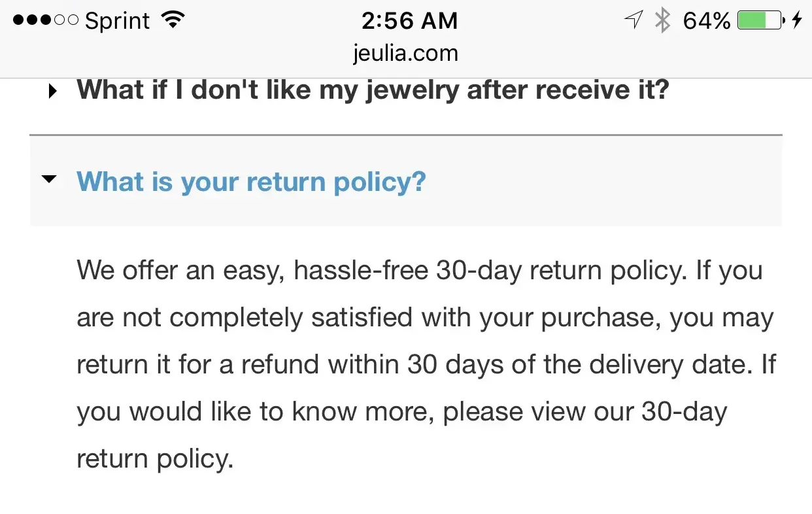
Task: Collapse arrow beside "What is your return policy?"
Action: point(49,179)
